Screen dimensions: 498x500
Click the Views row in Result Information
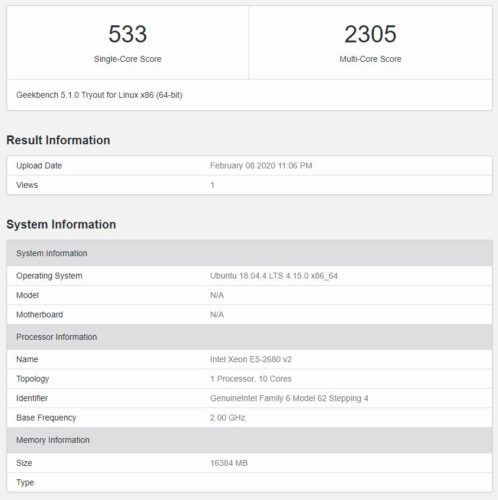(x=249, y=185)
